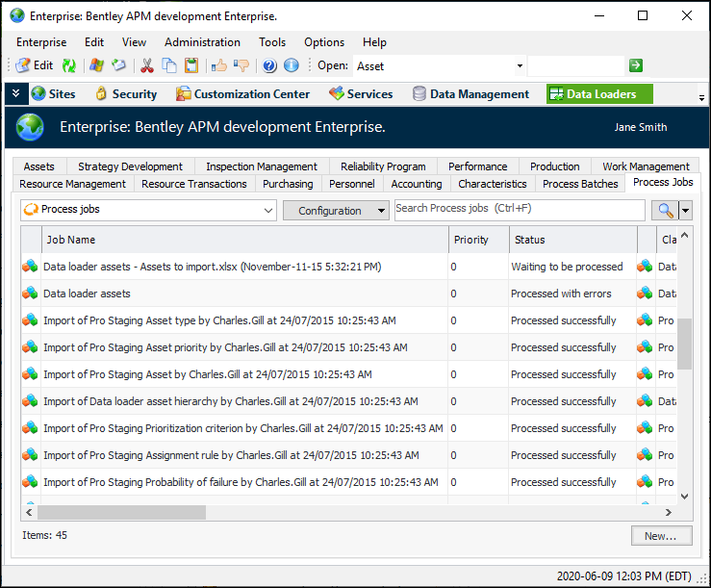Screen dimensions: 711x588
Task: Click the magnifier Search button
Action: pyautogui.click(x=665, y=210)
